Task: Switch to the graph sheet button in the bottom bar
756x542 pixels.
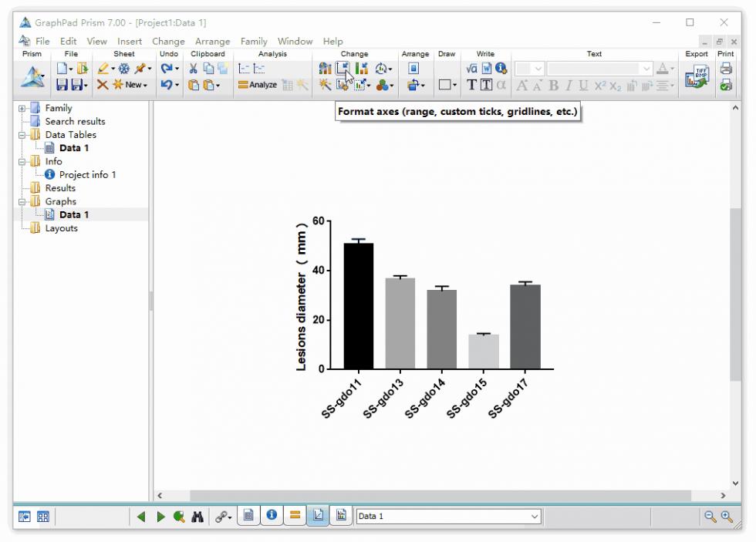Action: click(x=318, y=516)
